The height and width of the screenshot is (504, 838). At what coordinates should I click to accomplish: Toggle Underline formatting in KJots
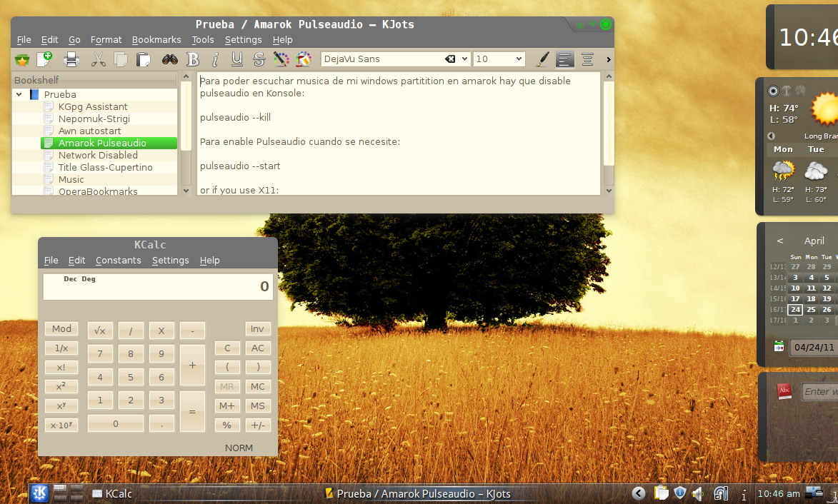coord(236,59)
